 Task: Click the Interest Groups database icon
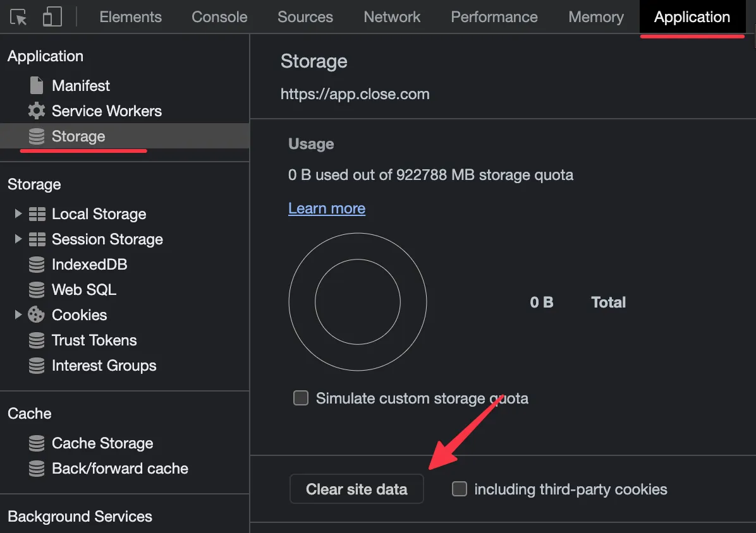tap(37, 366)
